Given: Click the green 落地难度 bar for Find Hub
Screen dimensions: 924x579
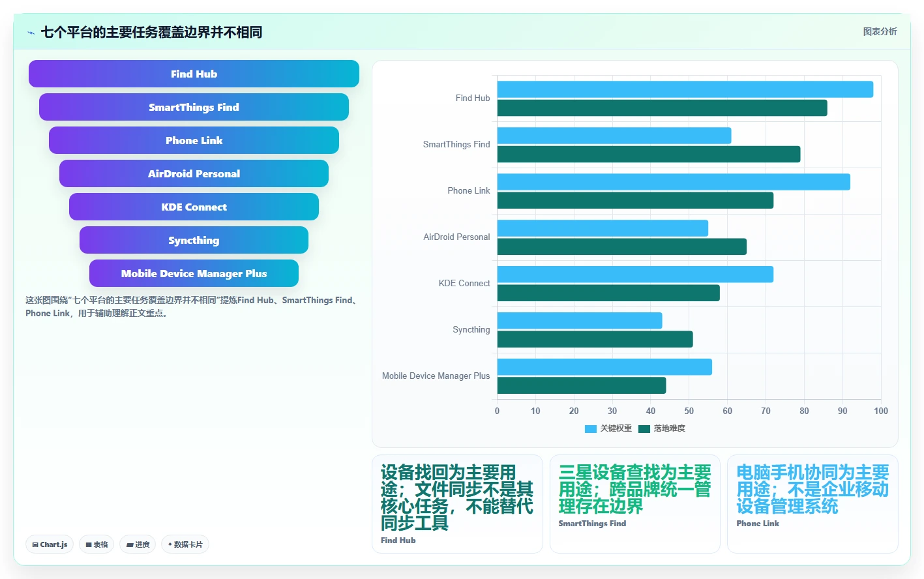Looking at the screenshot, I should click(x=663, y=108).
